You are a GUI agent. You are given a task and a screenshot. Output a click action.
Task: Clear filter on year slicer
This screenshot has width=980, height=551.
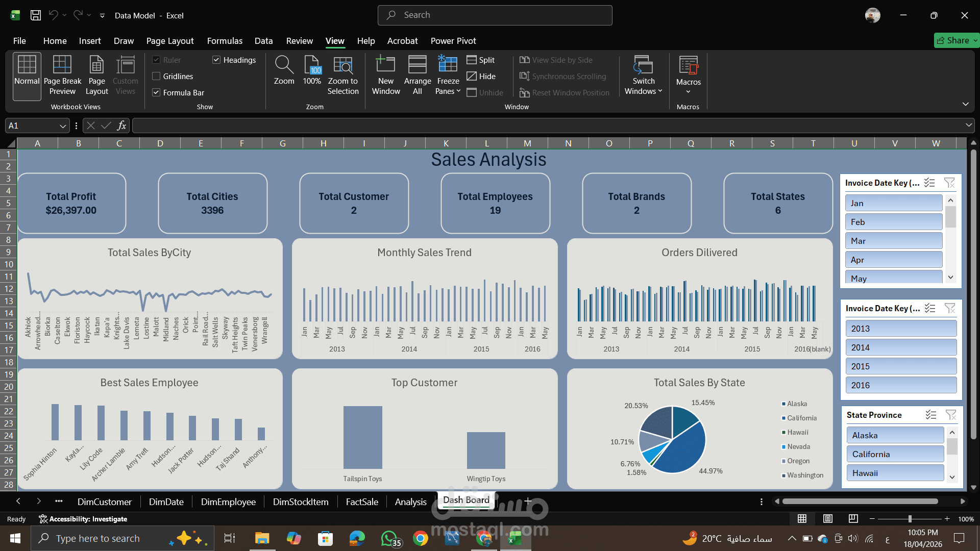pos(950,308)
